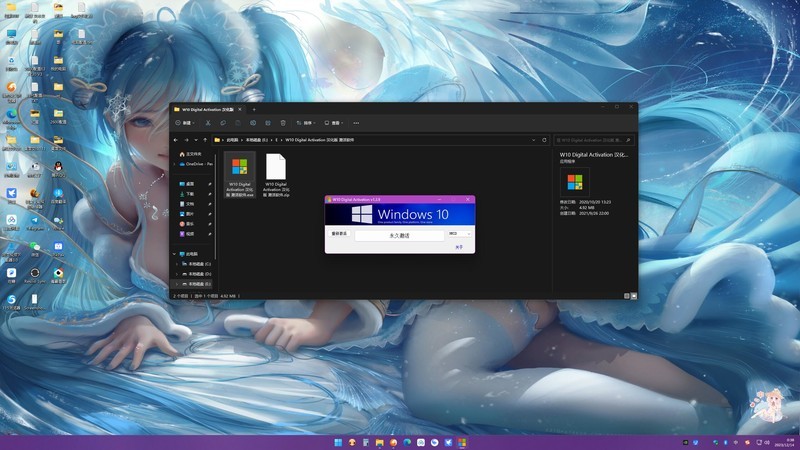Select the W10 Digital Activation .exe file
The height and width of the screenshot is (450, 800).
240,175
